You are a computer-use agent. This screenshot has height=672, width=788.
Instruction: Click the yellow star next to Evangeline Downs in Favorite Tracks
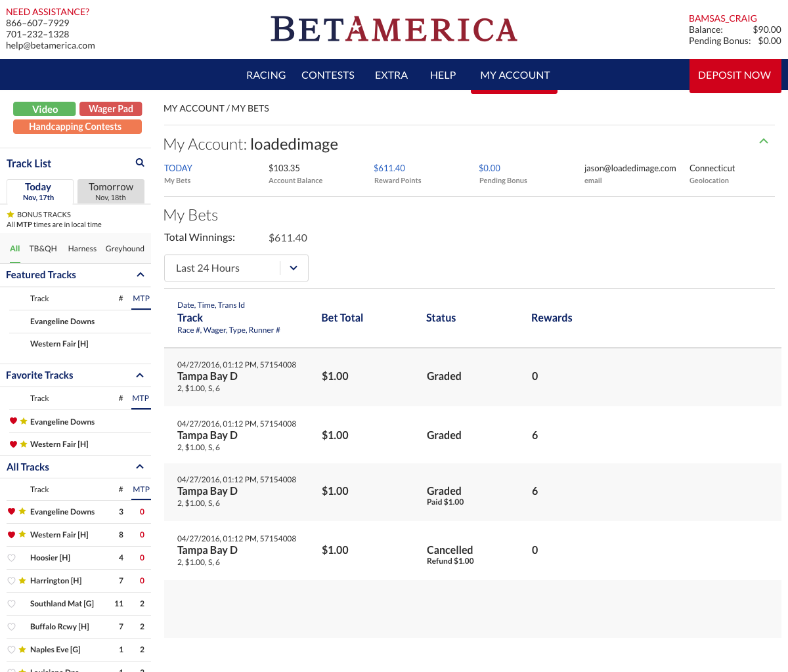pos(24,421)
